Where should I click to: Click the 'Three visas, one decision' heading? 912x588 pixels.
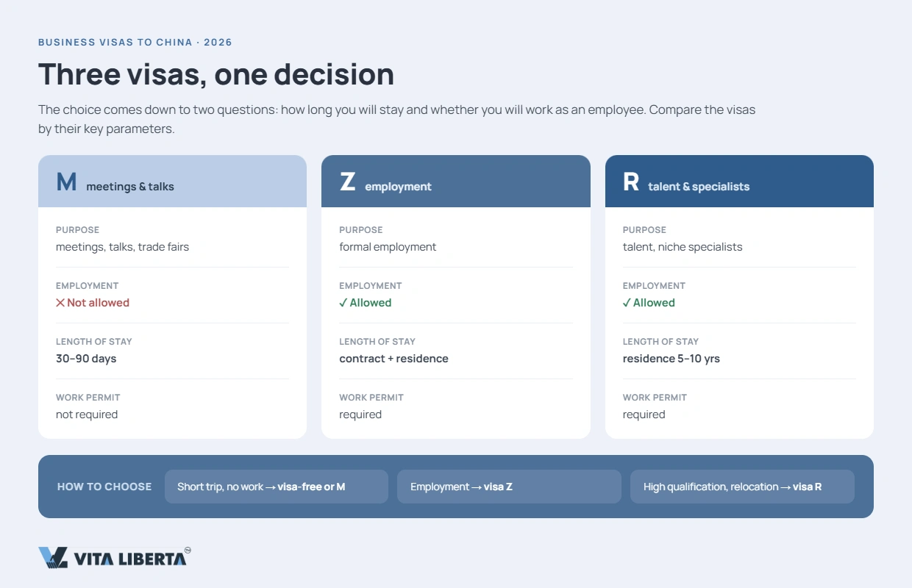pos(216,74)
